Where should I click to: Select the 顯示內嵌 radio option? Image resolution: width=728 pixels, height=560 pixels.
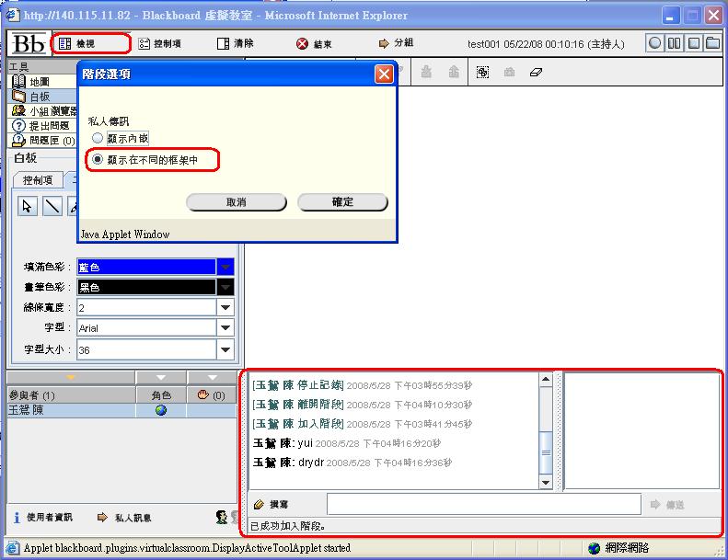point(98,138)
